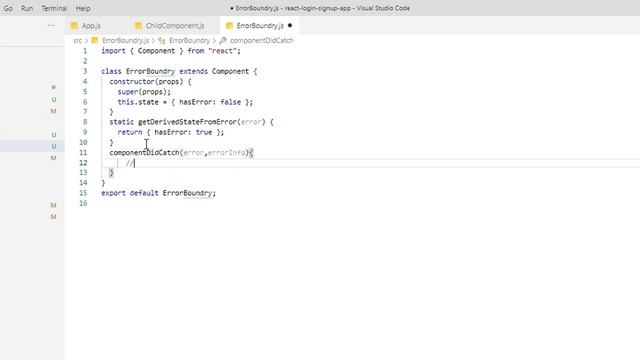The image size is (640, 360).
Task: Click line number 11 in the gutter
Action: point(83,153)
